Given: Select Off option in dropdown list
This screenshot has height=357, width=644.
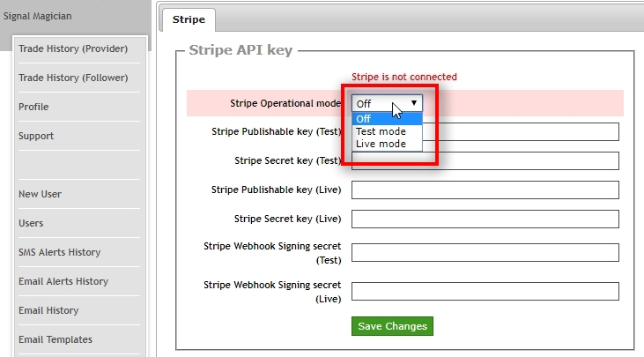Looking at the screenshot, I should pos(387,119).
